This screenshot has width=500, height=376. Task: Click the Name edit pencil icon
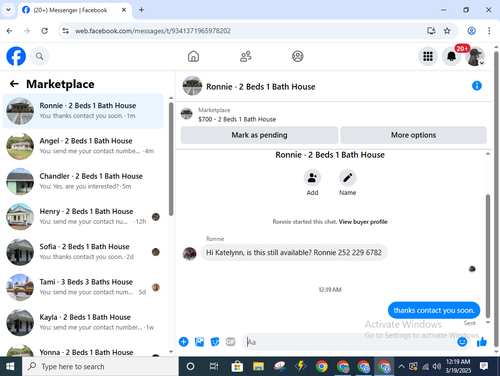(x=348, y=178)
